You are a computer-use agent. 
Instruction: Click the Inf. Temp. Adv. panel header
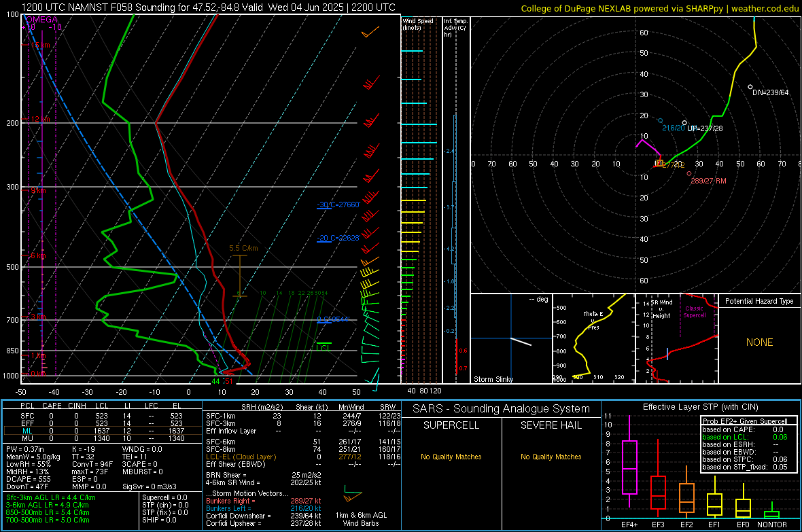coord(455,28)
